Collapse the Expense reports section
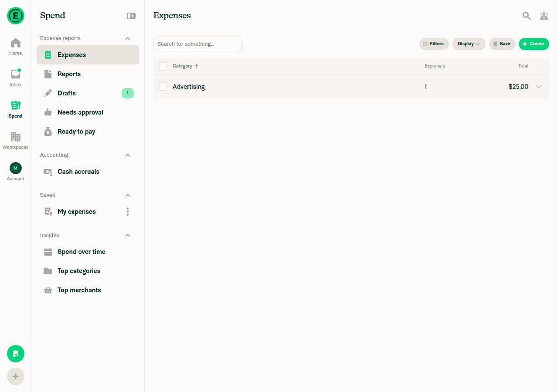The image size is (558, 392). [128, 38]
